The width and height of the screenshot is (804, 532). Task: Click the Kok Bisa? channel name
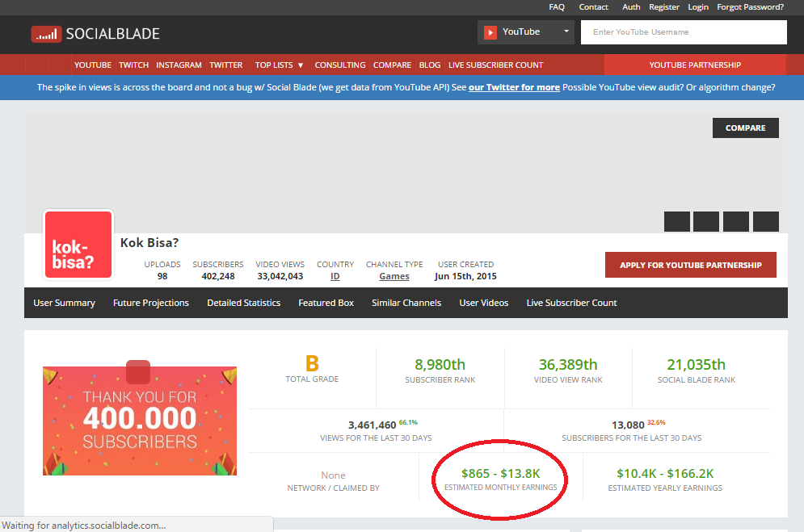coord(149,243)
